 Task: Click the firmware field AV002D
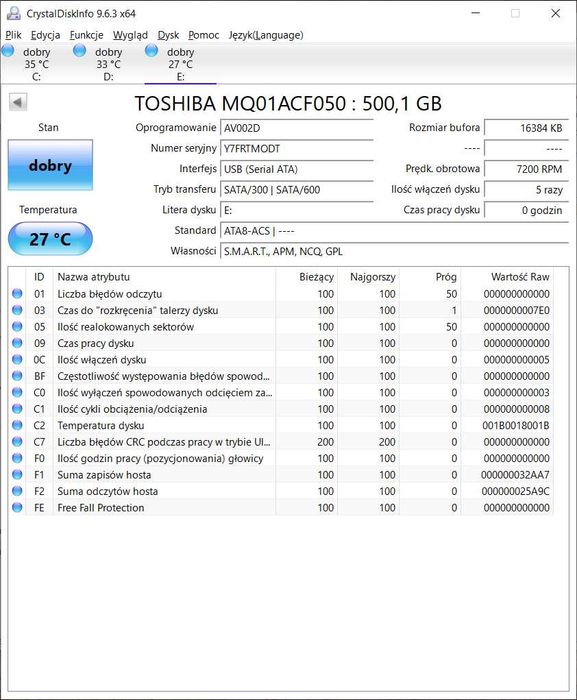coord(297,128)
